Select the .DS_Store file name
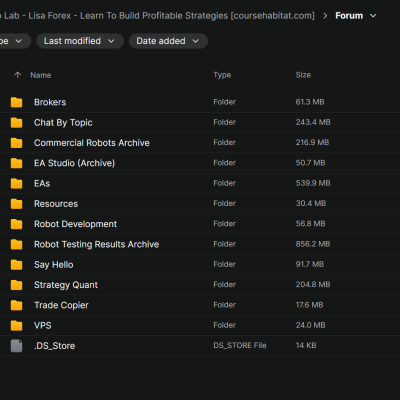This screenshot has width=400, height=400. [54, 346]
